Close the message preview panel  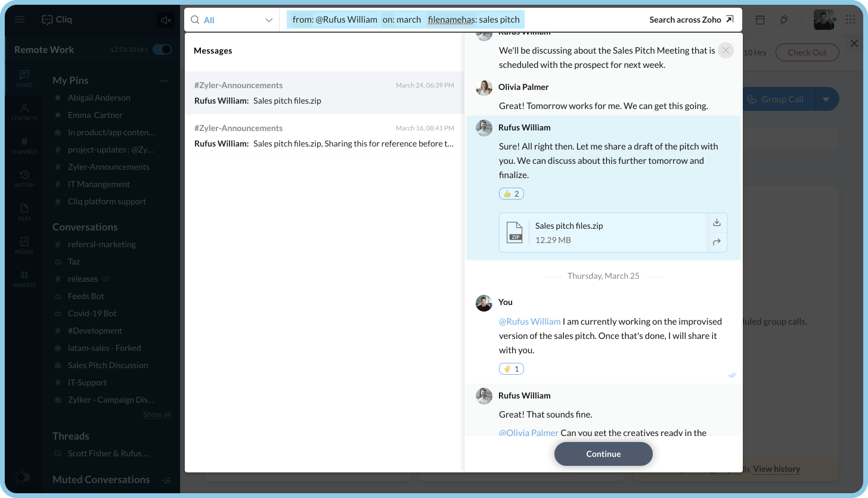click(726, 51)
